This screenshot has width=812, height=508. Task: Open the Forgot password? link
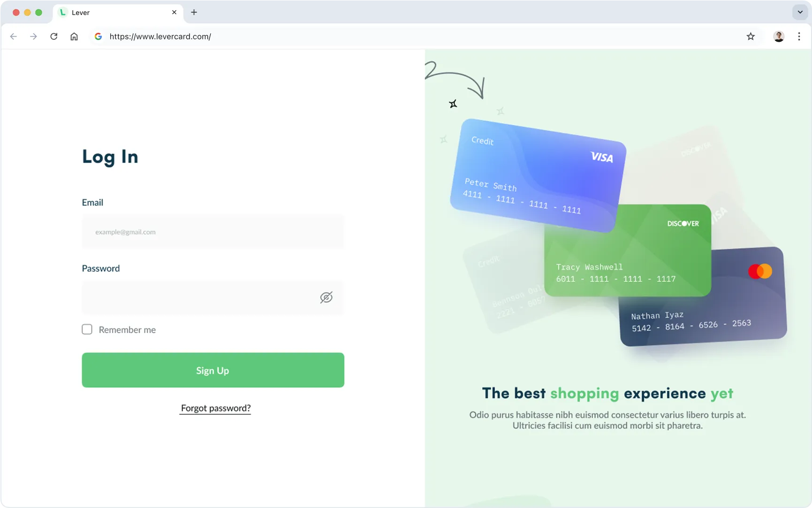coord(215,408)
